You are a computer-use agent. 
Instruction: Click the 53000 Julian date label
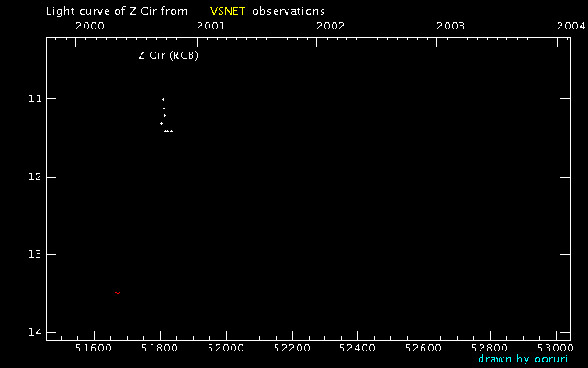(x=556, y=348)
